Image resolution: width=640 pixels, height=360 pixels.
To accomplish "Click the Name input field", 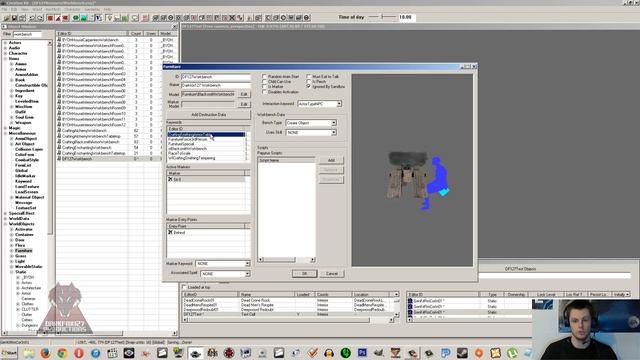I will 216,85.
